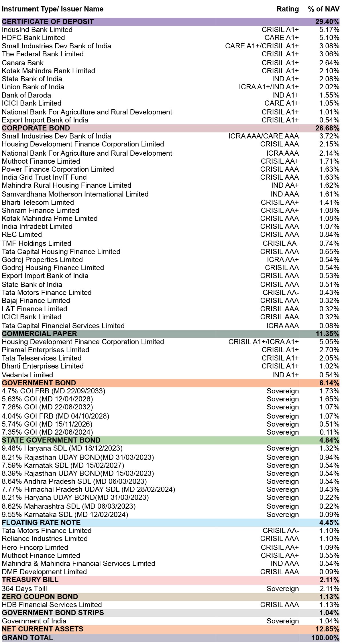
Task: Select the NET CURRENT ASSETS row
Action: click(x=171, y=629)
